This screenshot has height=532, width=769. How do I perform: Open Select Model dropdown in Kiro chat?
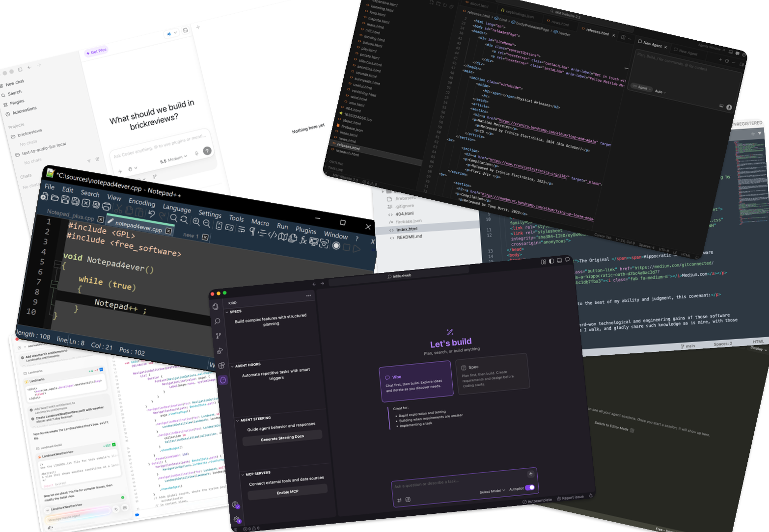493,491
